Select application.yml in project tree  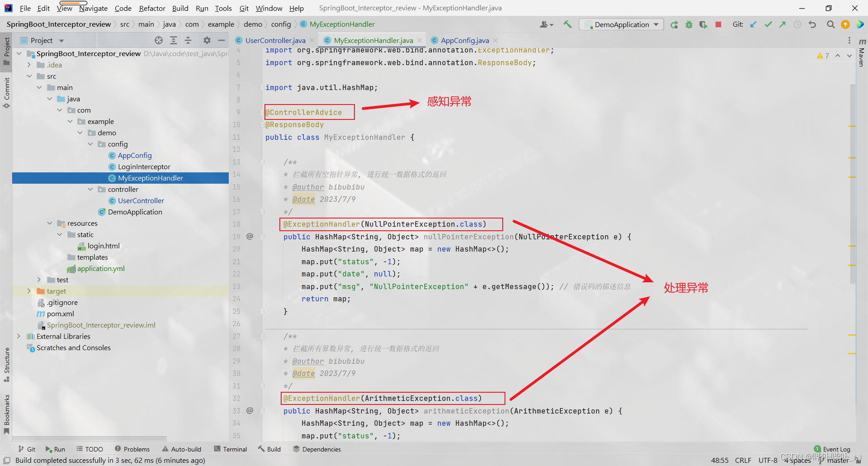coord(100,268)
